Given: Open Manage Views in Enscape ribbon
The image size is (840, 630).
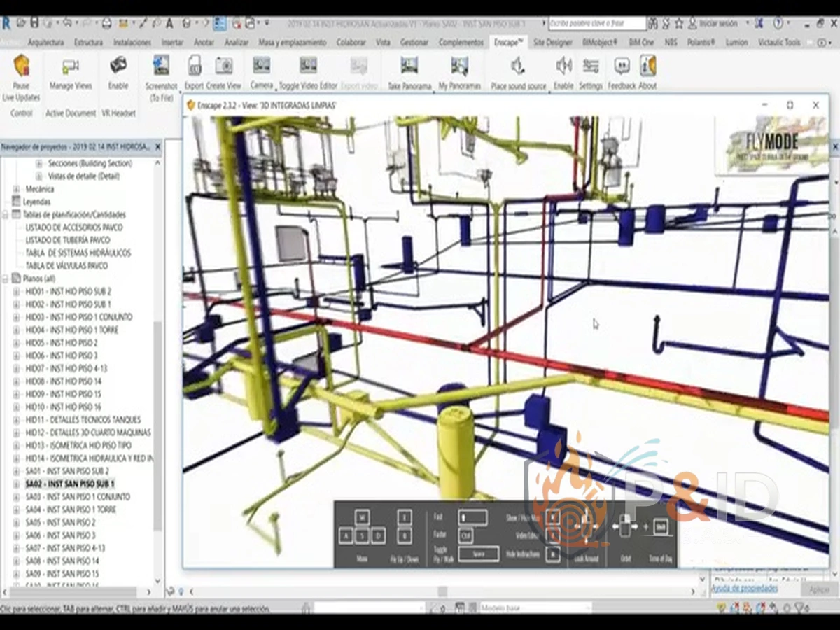Looking at the screenshot, I should click(x=70, y=68).
